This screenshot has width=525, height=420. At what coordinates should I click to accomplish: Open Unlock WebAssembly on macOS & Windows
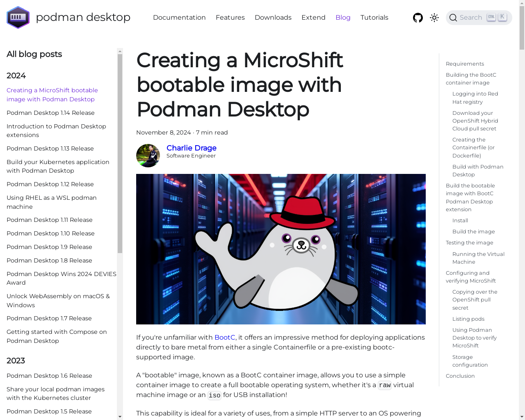(x=58, y=301)
